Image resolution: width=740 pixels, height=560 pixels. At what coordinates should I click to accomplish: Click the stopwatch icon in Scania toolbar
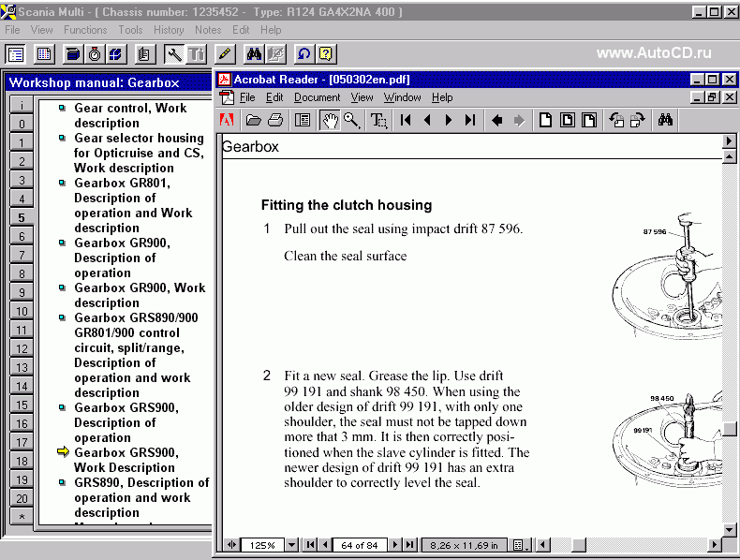pyautogui.click(x=95, y=54)
